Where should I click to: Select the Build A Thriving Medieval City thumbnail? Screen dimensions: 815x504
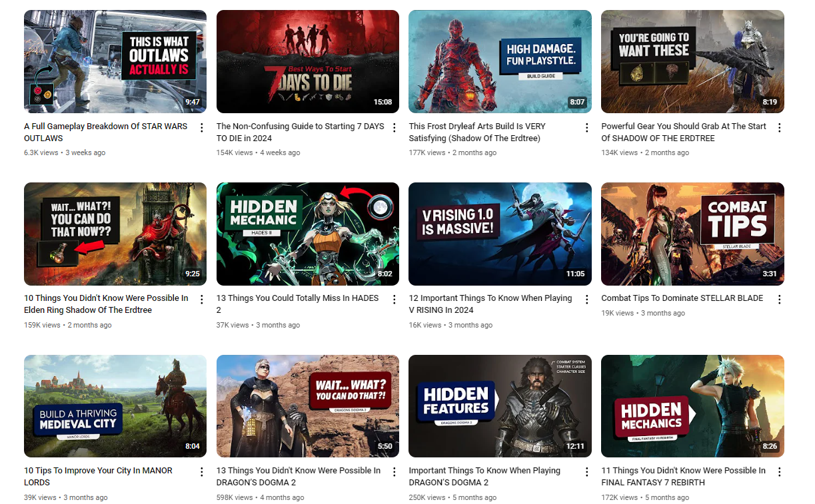[x=115, y=405]
